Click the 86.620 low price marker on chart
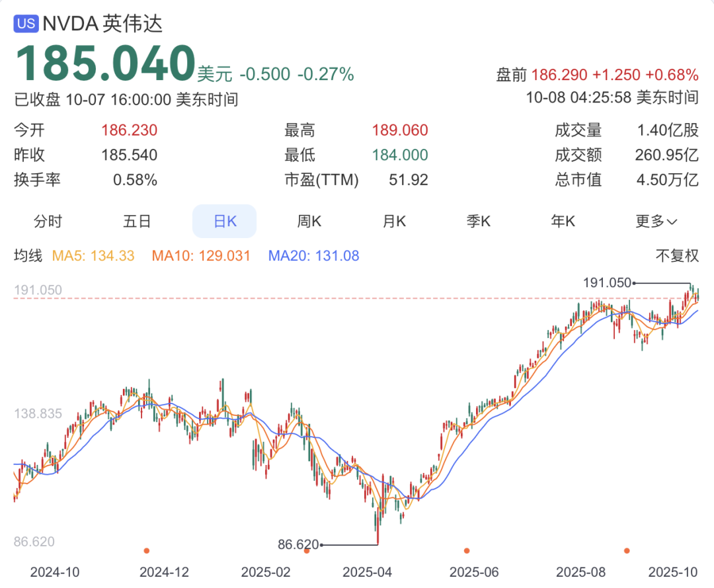The width and height of the screenshot is (714, 588). click(299, 545)
